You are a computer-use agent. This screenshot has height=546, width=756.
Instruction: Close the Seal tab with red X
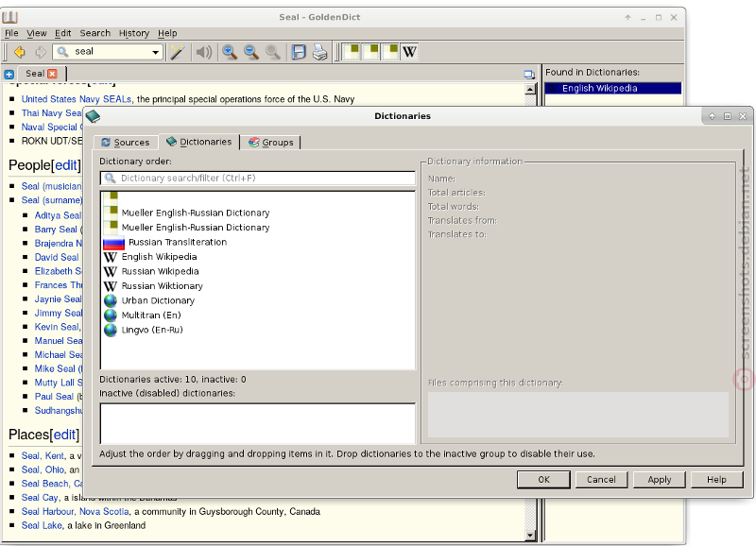point(52,74)
